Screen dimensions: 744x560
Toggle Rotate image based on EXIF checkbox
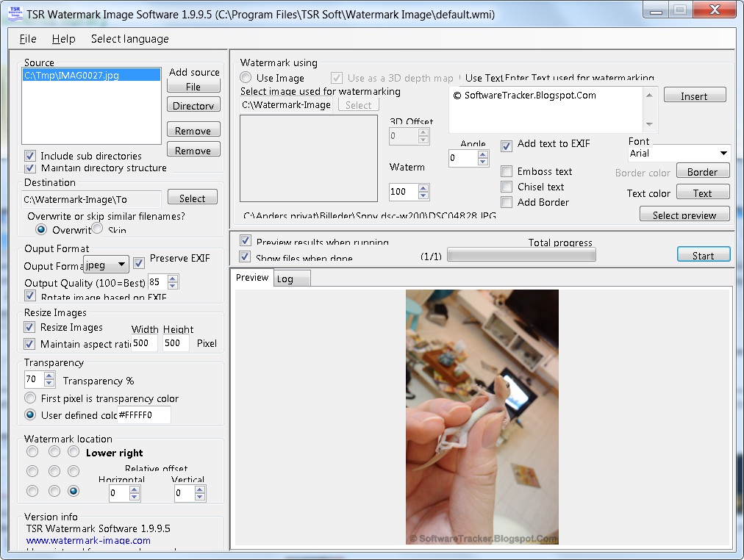tap(30, 296)
